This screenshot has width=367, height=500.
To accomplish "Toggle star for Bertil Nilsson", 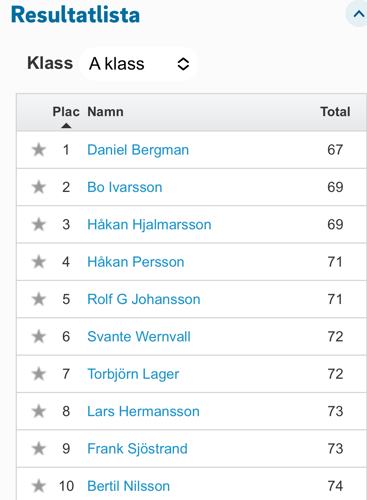I will click(x=39, y=486).
